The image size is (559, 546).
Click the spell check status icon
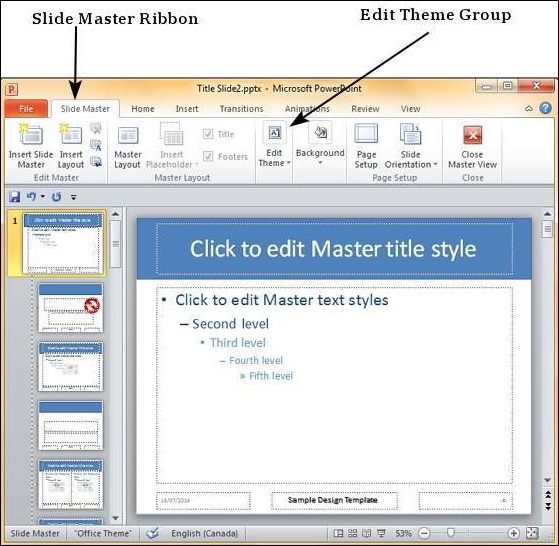point(152,533)
